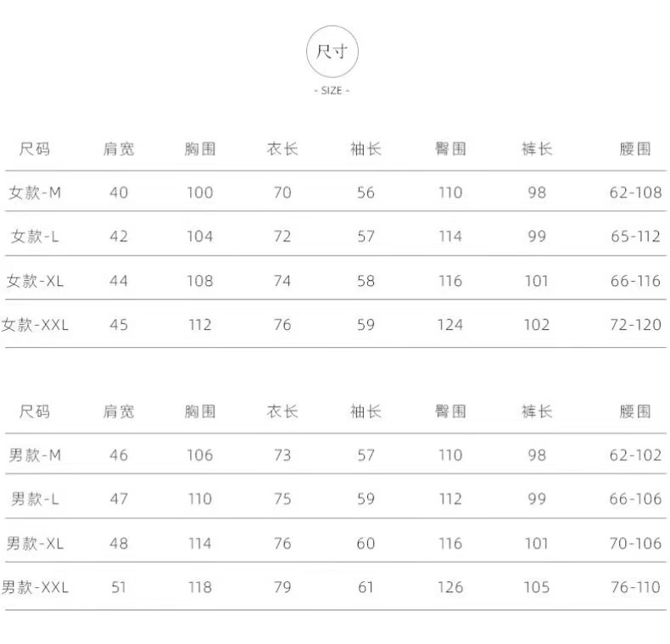Select the 女款-XL row label
670x644 pixels.
pyautogui.click(x=35, y=281)
